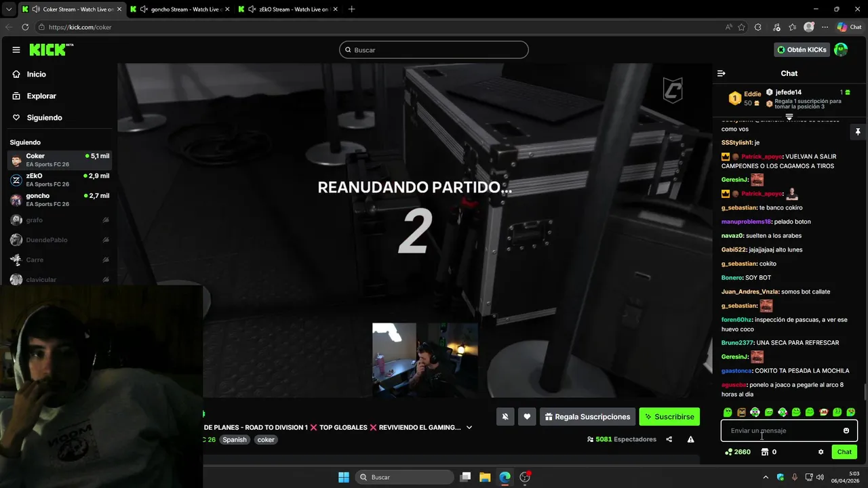Click the pin icon in the chat
868x488 pixels.
858,131
